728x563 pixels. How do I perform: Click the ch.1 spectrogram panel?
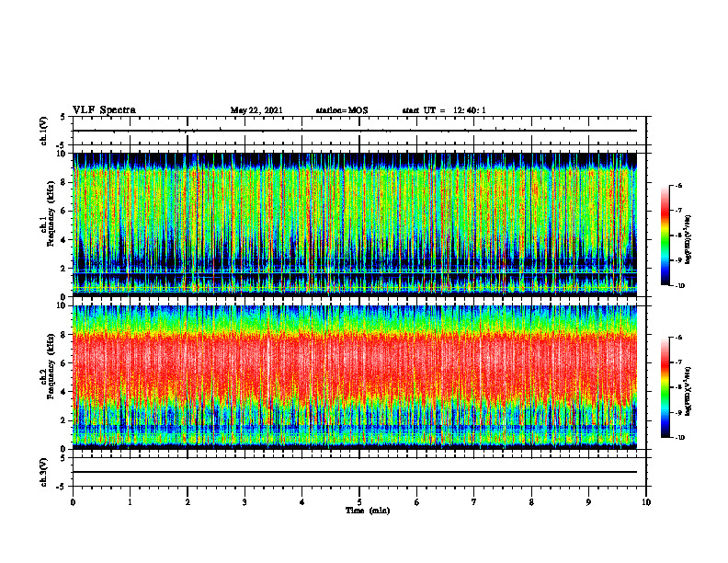tap(355, 224)
